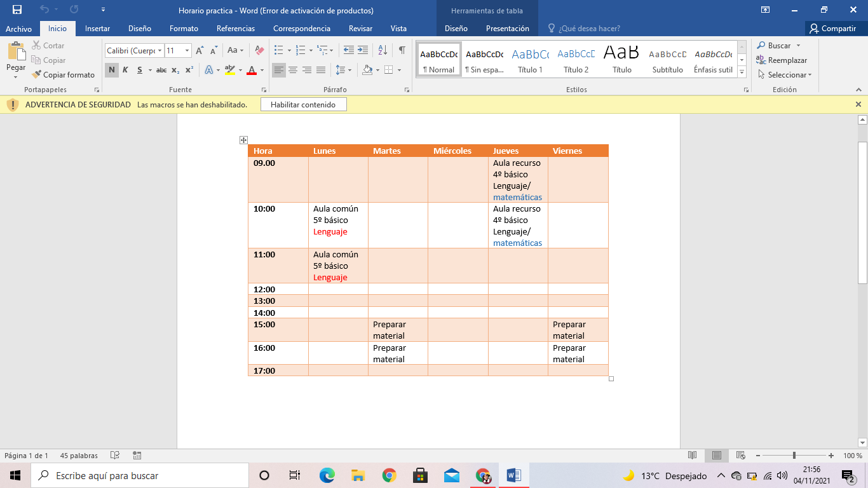Toggle italic (K) formatting

pyautogui.click(x=125, y=70)
